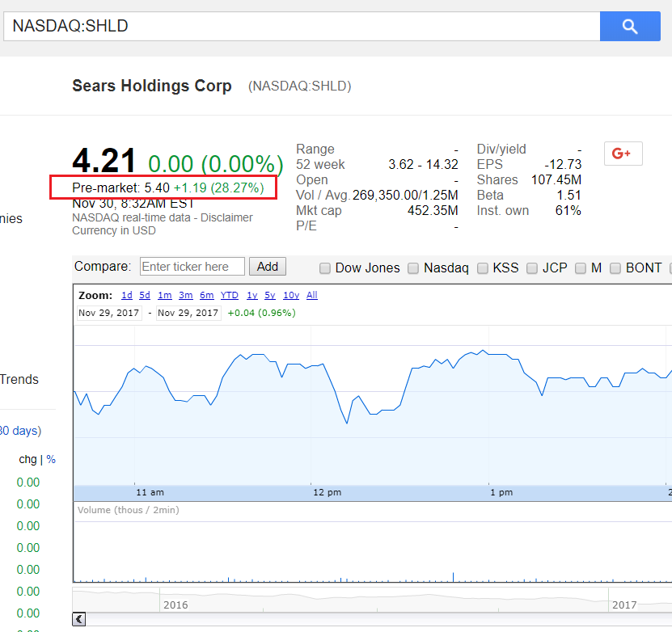The image size is (672, 632).
Task: Click the Shares value 107.45M
Action: point(556,180)
